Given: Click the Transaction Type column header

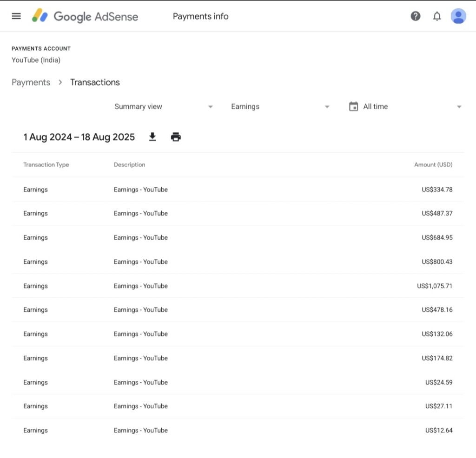Looking at the screenshot, I should coord(46,165).
